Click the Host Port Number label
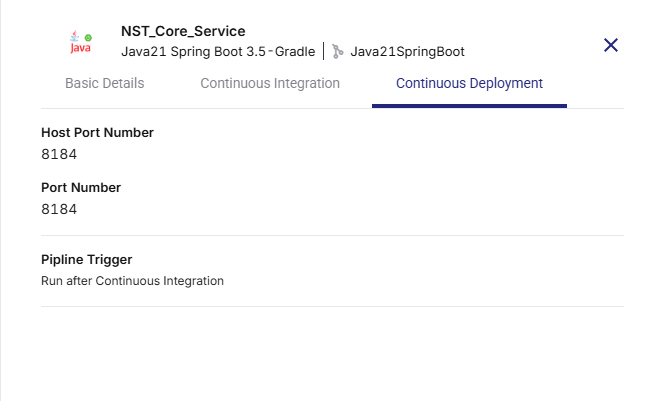The image size is (671, 401). pyautogui.click(x=97, y=133)
